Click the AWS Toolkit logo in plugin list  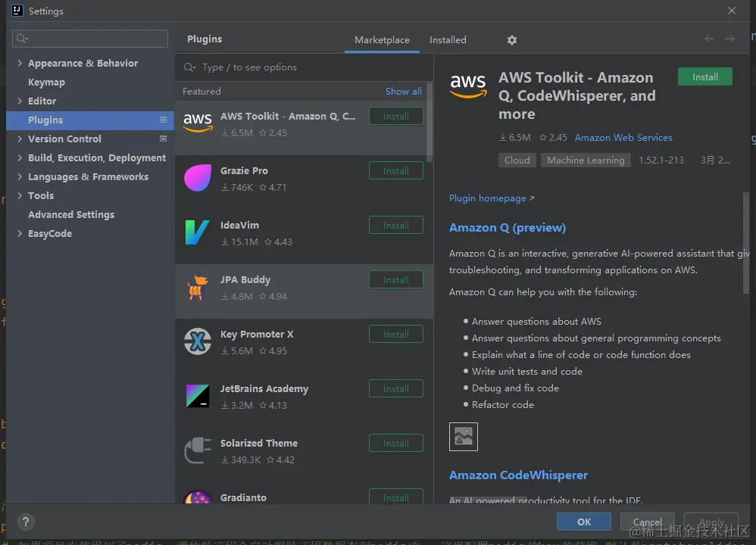[198, 123]
